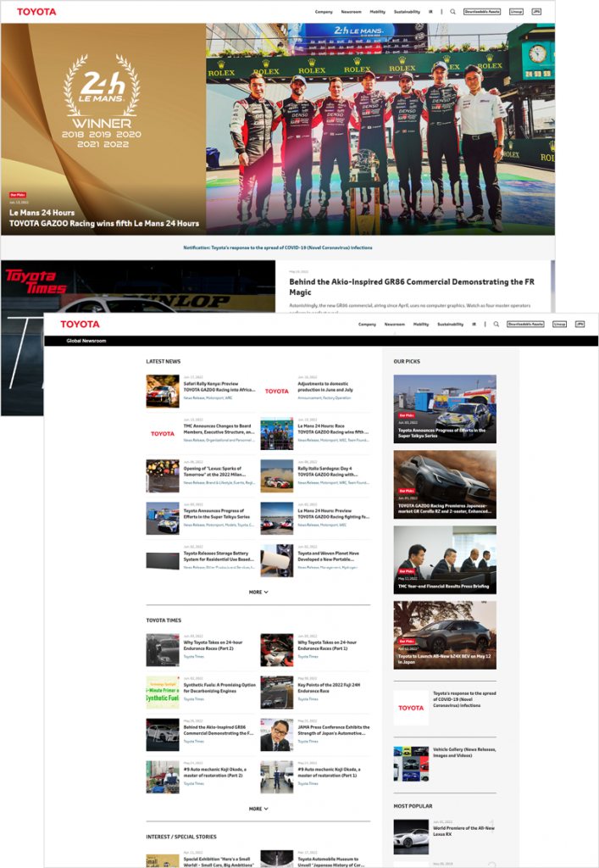Image resolution: width=599 pixels, height=868 pixels.
Task: Open #9 Auto mechanic Koji Okada (Part 1)
Action: pos(329,773)
